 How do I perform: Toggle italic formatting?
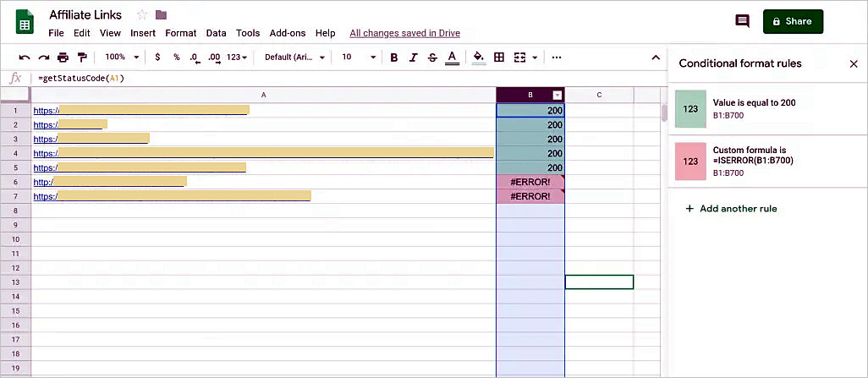414,58
